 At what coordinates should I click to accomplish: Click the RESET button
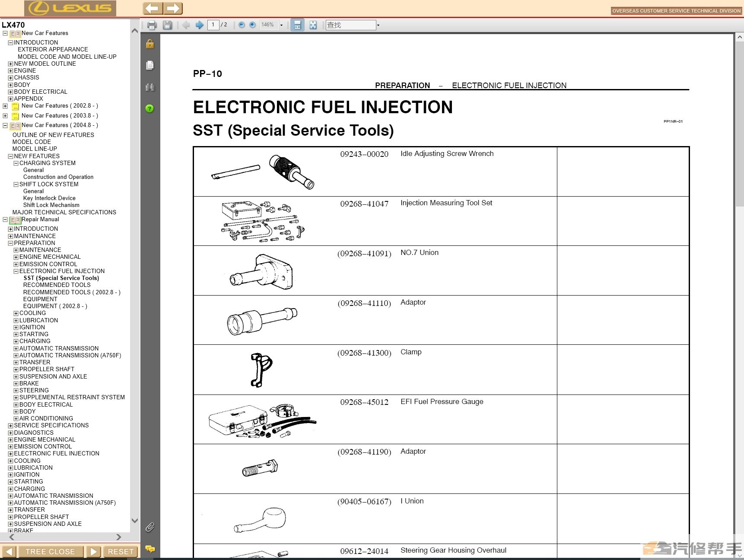pos(121,552)
